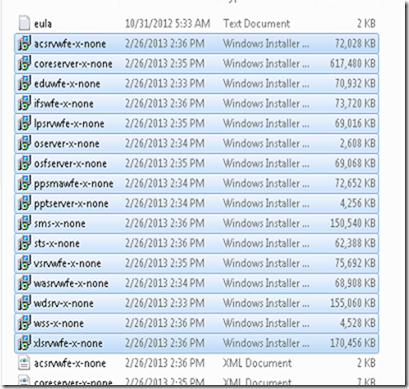
Task: Click the date in eduwfe-x-none row
Action: (165, 83)
